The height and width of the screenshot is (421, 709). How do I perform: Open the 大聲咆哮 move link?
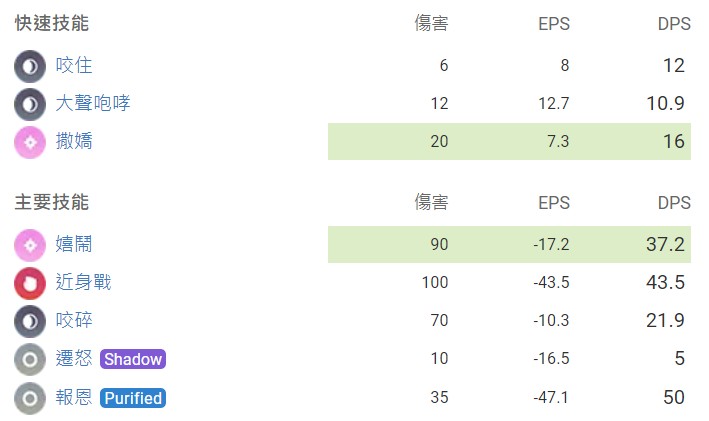click(x=93, y=104)
